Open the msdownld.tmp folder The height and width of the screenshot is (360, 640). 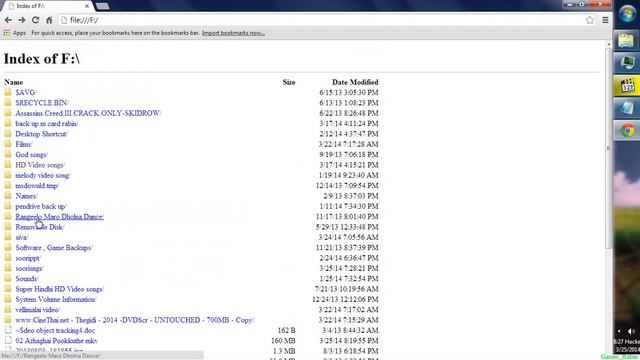pyautogui.click(x=37, y=186)
